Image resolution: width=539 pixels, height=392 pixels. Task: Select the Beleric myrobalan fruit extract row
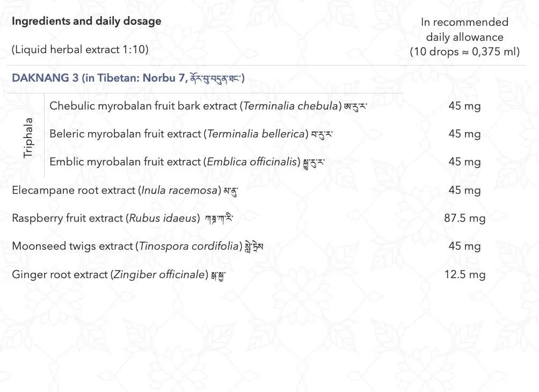pyautogui.click(x=191, y=134)
